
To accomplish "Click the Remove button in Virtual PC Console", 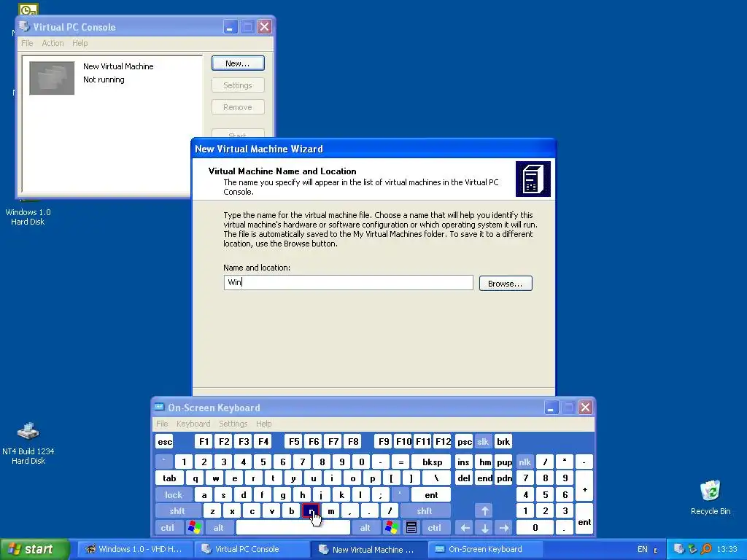I will click(x=238, y=107).
